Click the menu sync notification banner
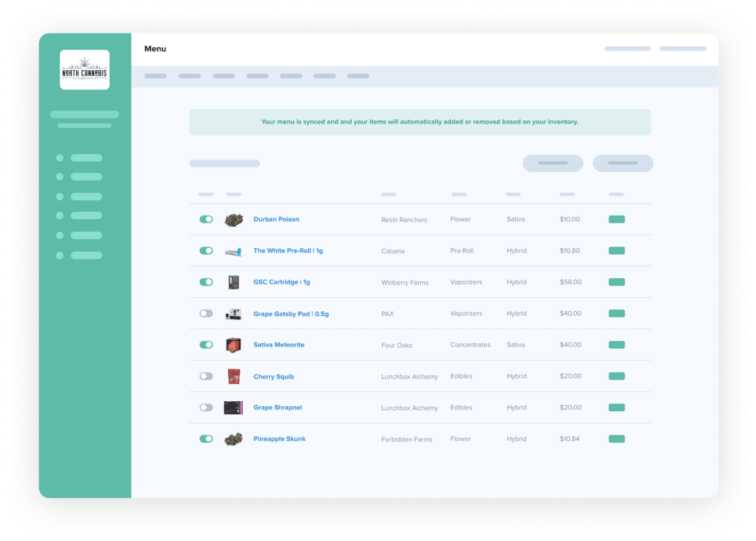This screenshot has height=541, width=756. tap(420, 122)
